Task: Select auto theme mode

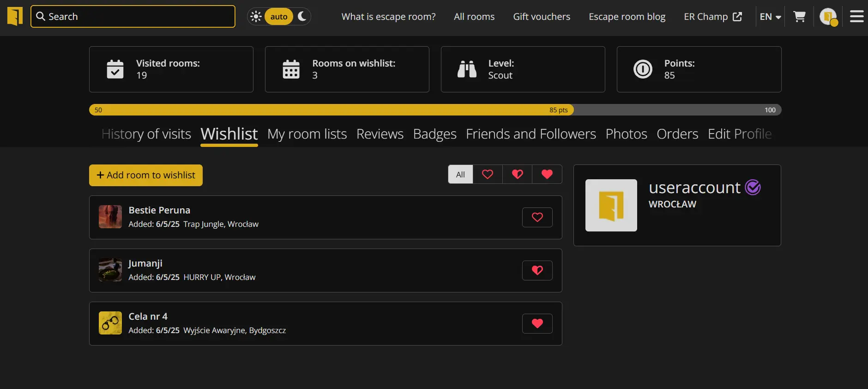Action: (x=279, y=17)
